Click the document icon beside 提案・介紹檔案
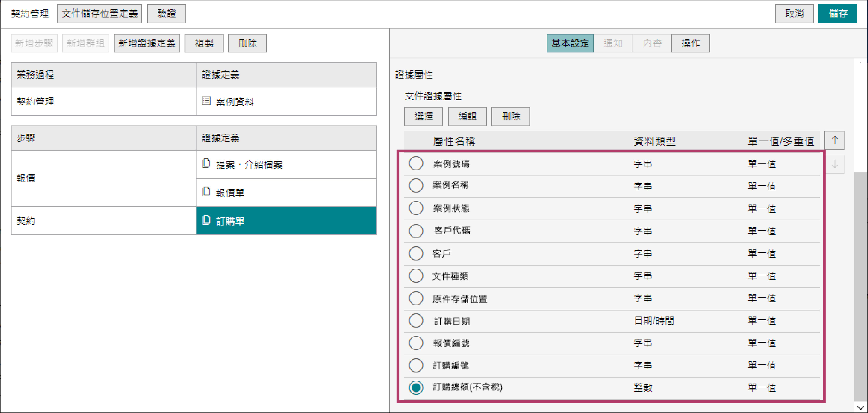The width and height of the screenshot is (868, 413). pos(206,164)
